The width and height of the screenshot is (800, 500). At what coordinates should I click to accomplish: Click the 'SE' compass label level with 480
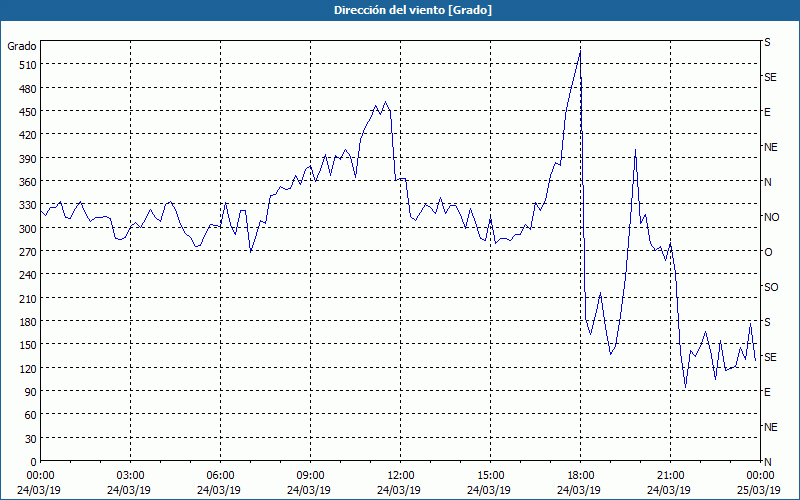770,77
